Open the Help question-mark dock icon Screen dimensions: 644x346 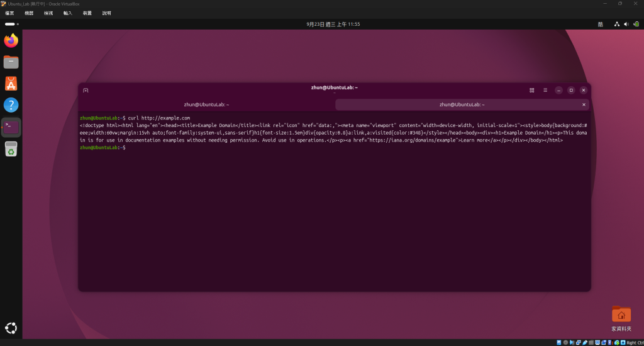pos(11,105)
